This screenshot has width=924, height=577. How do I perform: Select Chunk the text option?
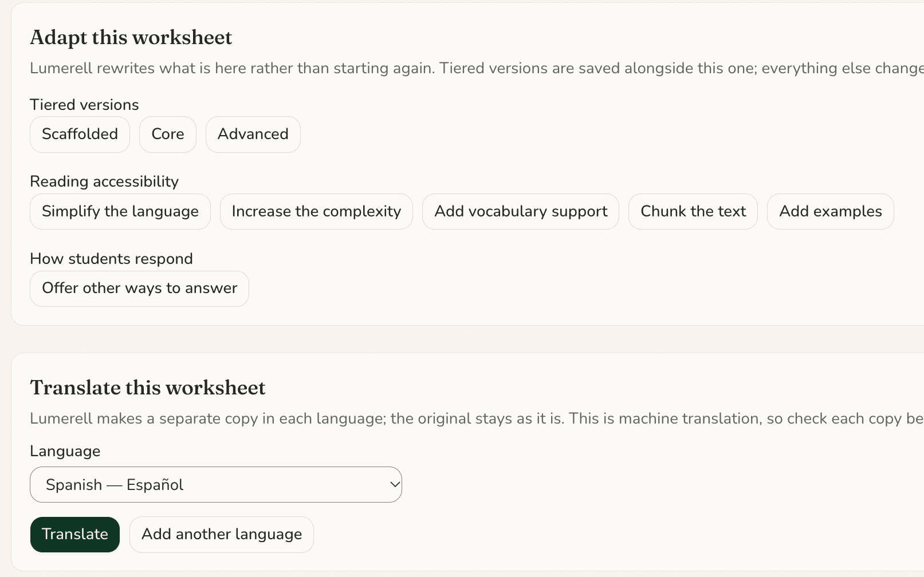coord(693,212)
